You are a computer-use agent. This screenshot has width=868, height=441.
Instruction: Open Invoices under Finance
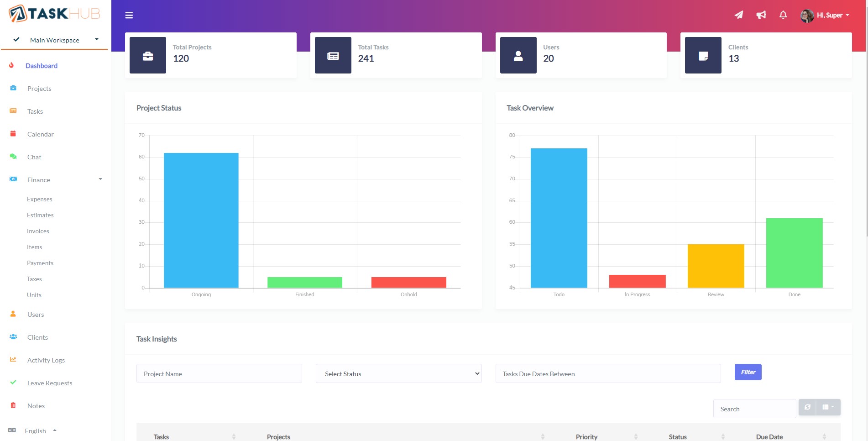point(38,231)
